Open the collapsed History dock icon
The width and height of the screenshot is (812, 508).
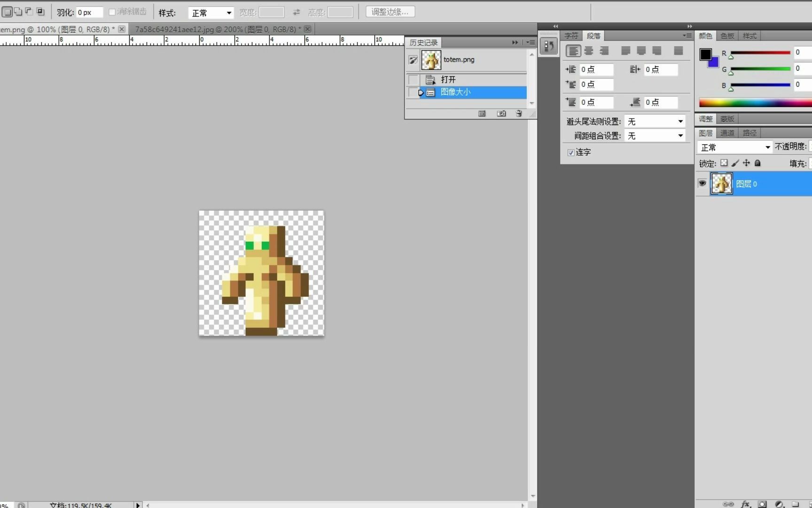coord(548,46)
